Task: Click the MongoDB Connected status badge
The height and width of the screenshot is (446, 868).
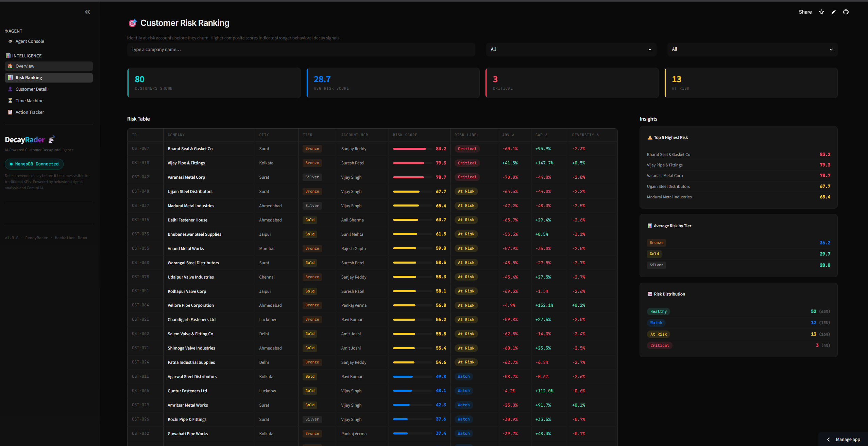Action: pos(34,164)
